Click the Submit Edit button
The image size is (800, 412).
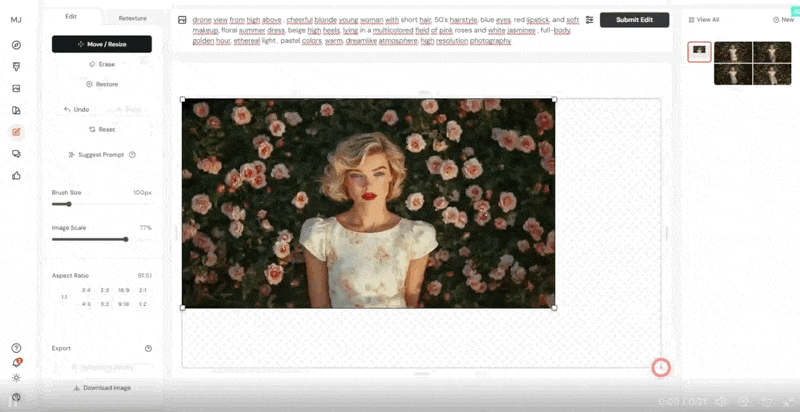(x=634, y=20)
